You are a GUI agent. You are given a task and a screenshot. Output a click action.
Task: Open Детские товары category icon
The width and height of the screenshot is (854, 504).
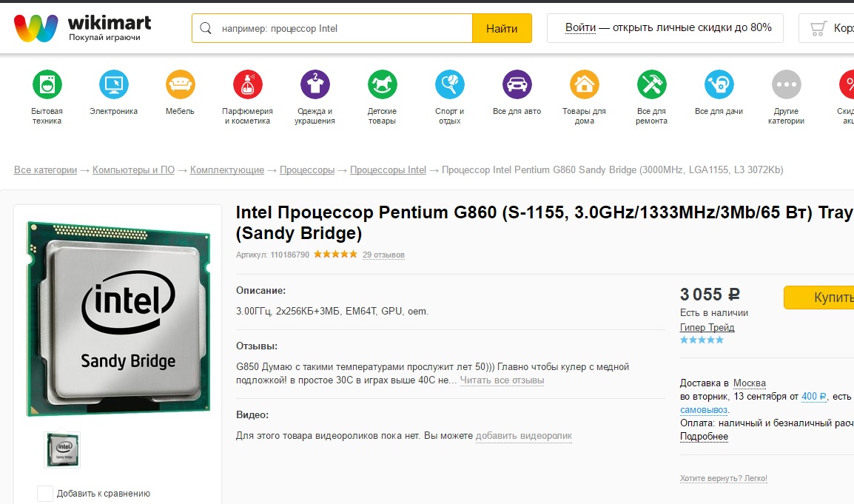(383, 84)
